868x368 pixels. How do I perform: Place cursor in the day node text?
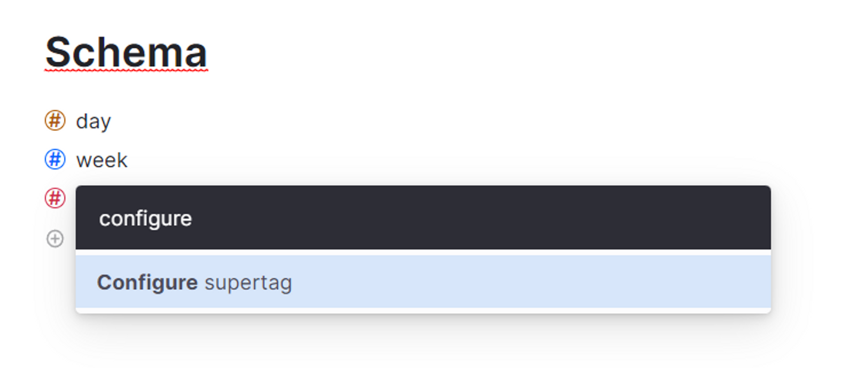coord(93,122)
